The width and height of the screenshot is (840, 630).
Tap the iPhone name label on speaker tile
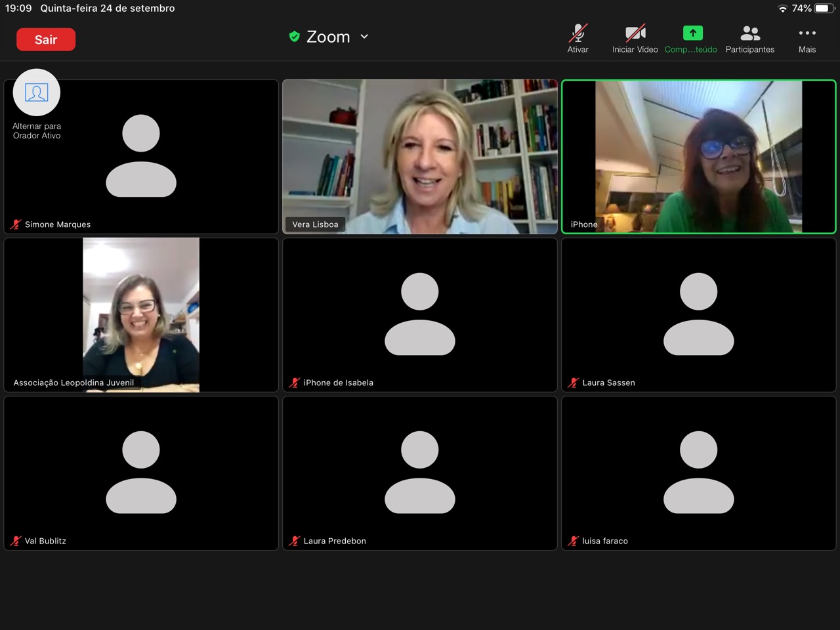(x=584, y=224)
